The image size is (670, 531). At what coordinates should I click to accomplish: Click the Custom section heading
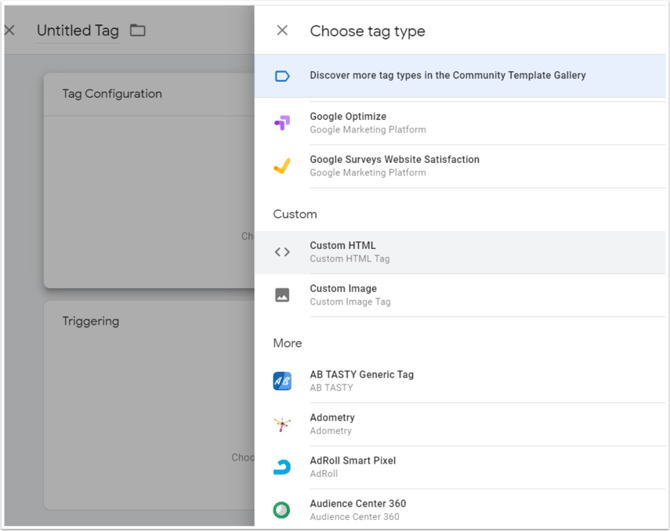pos(295,214)
